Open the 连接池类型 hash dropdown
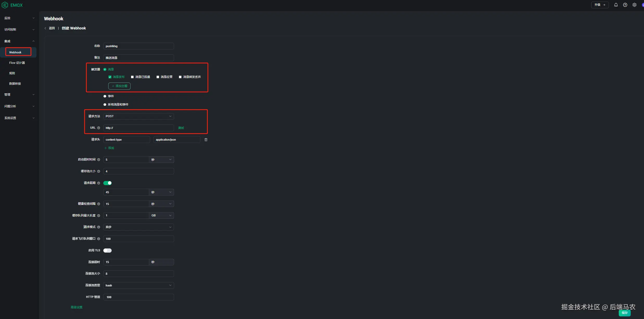The image size is (644, 319). click(138, 285)
